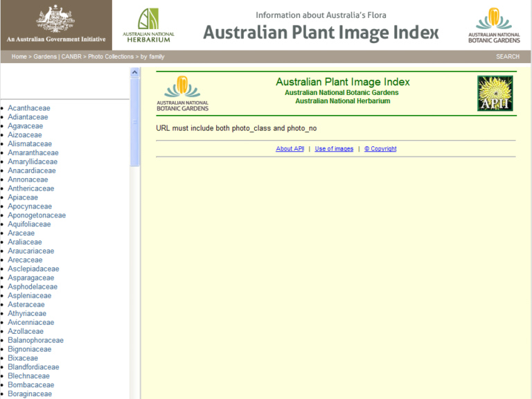The width and height of the screenshot is (532, 399).
Task: Select the Aquifoliaceae family
Action: click(29, 224)
